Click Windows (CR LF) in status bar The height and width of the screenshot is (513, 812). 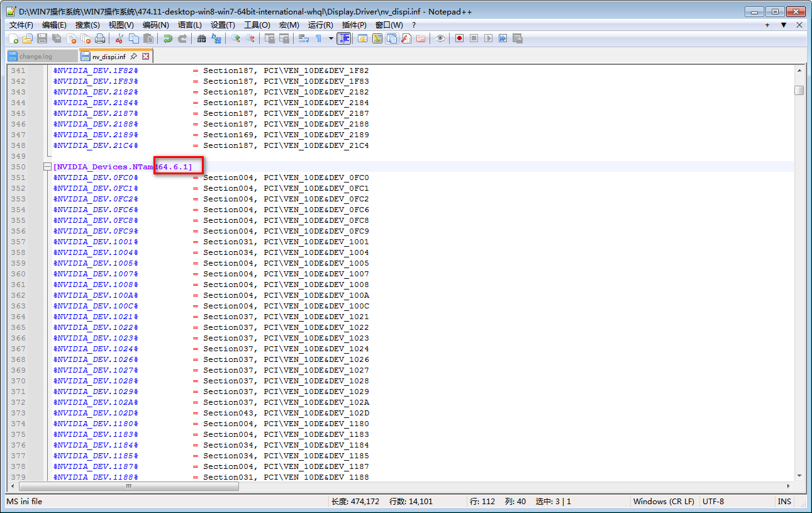(x=664, y=502)
